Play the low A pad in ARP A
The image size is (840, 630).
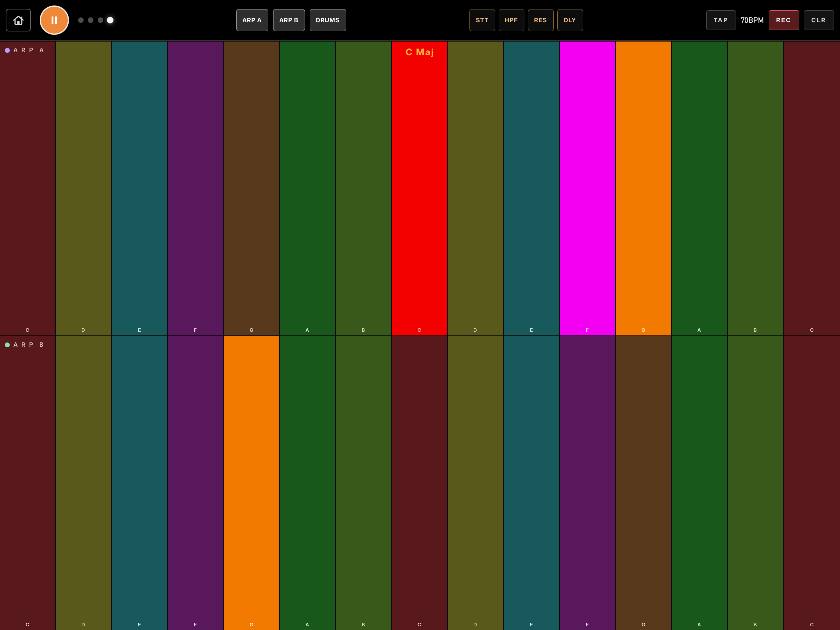click(307, 188)
